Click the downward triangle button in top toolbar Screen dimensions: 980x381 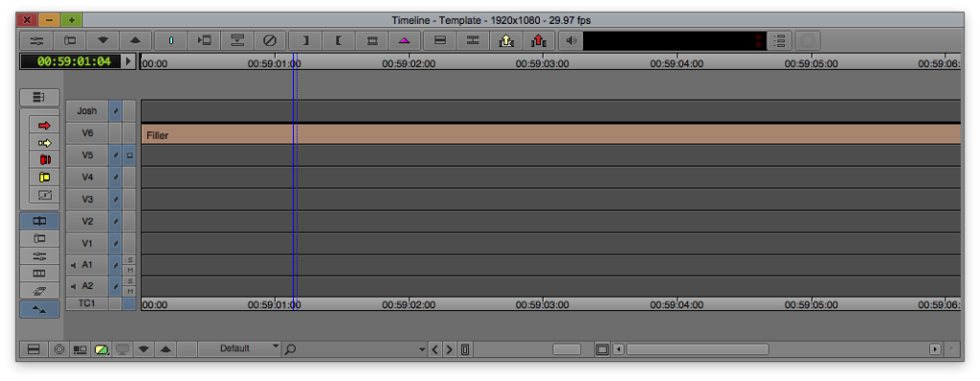coord(103,40)
